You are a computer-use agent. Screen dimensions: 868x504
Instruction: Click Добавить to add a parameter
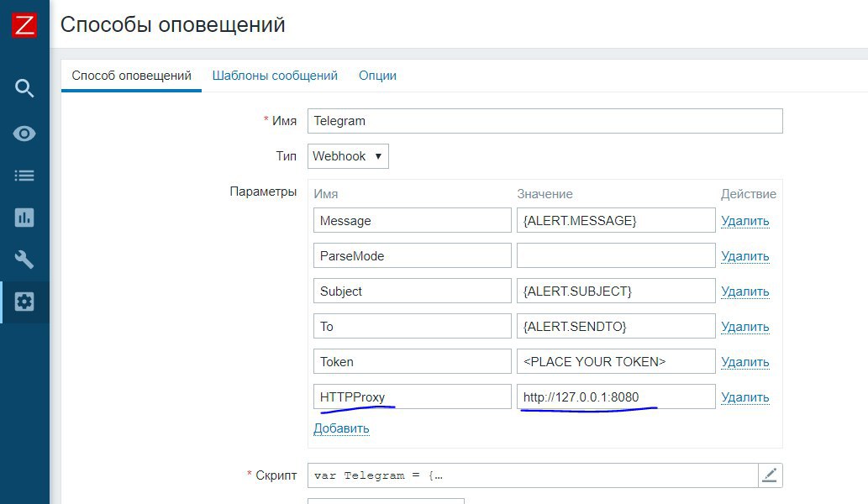pyautogui.click(x=341, y=428)
